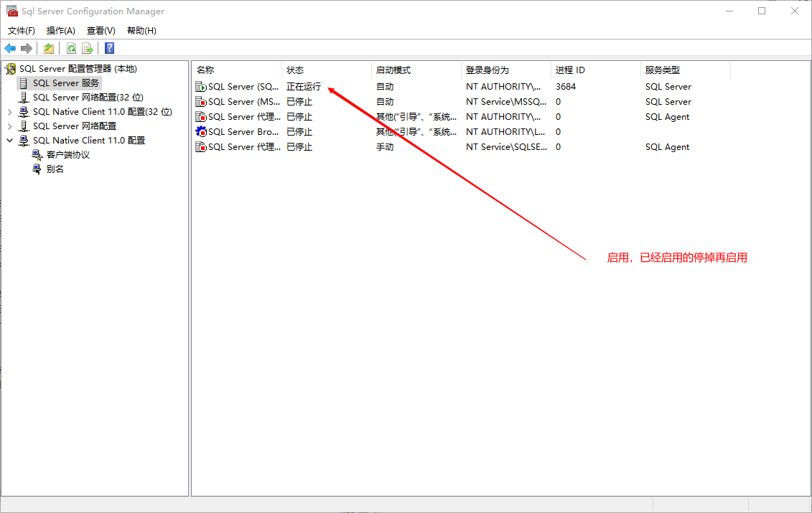Screen dimensions: 812x513
Task: Click the manual-start SQL Server agent service icon
Action: tap(201, 147)
